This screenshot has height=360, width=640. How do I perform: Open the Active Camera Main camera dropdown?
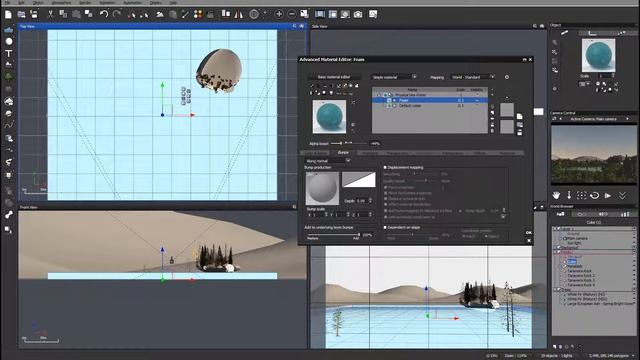[593, 119]
